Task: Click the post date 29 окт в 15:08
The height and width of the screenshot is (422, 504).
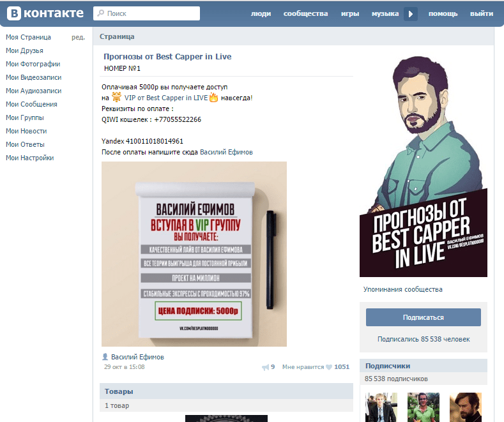Action: [125, 366]
